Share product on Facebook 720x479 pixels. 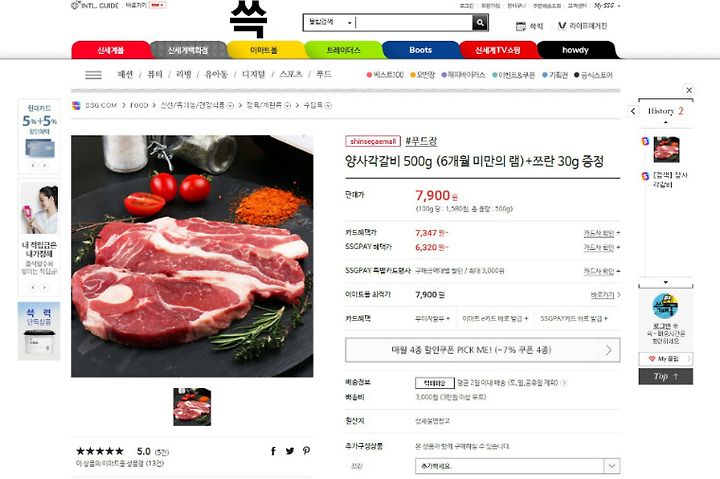click(x=273, y=451)
